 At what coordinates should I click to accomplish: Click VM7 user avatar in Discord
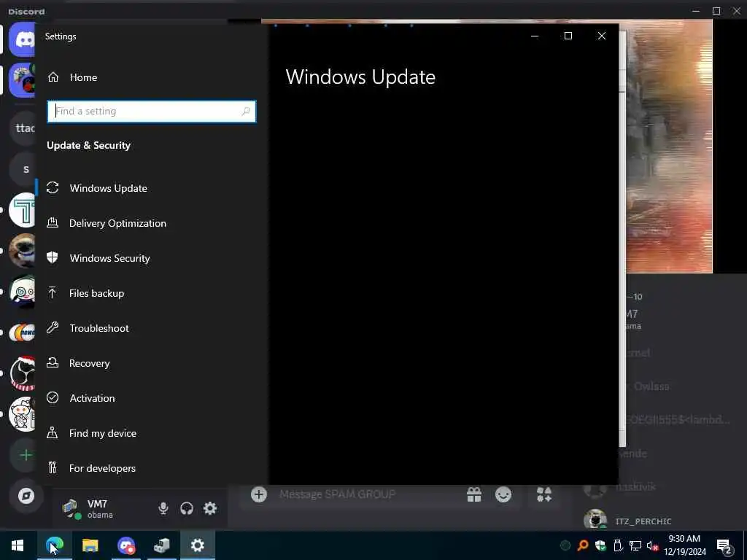pos(71,508)
